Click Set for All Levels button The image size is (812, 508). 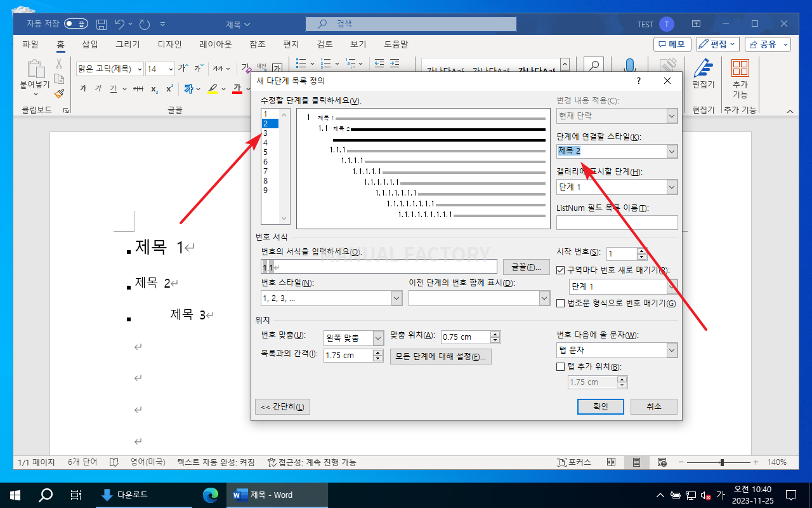point(440,356)
